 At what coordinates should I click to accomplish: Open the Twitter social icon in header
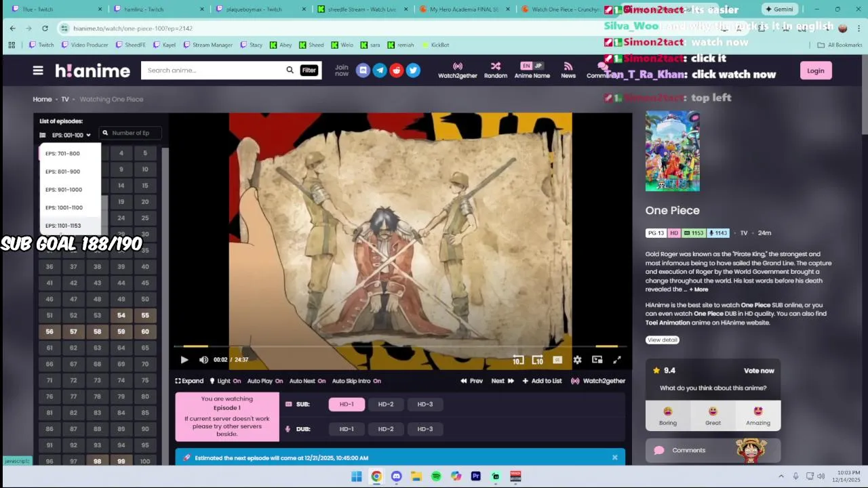(413, 70)
